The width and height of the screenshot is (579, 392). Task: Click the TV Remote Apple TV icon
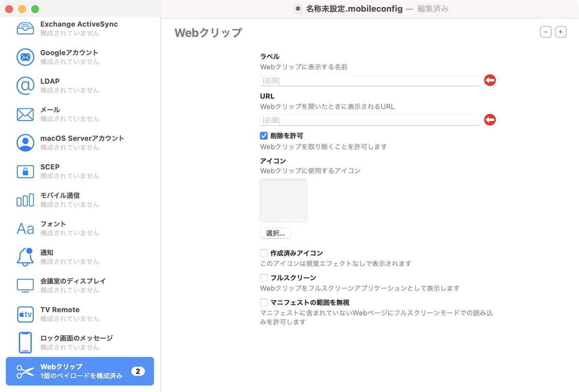click(25, 314)
